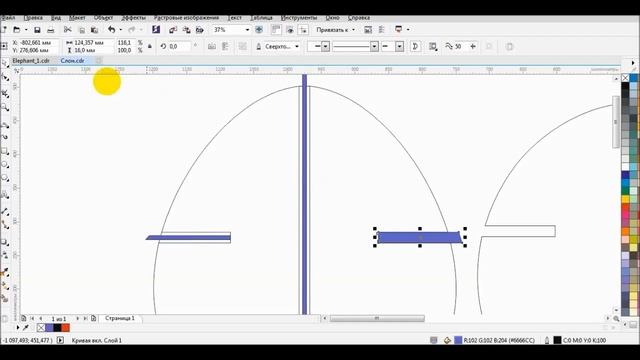Open the Справка menu
The height and width of the screenshot is (360, 640).
tap(359, 18)
